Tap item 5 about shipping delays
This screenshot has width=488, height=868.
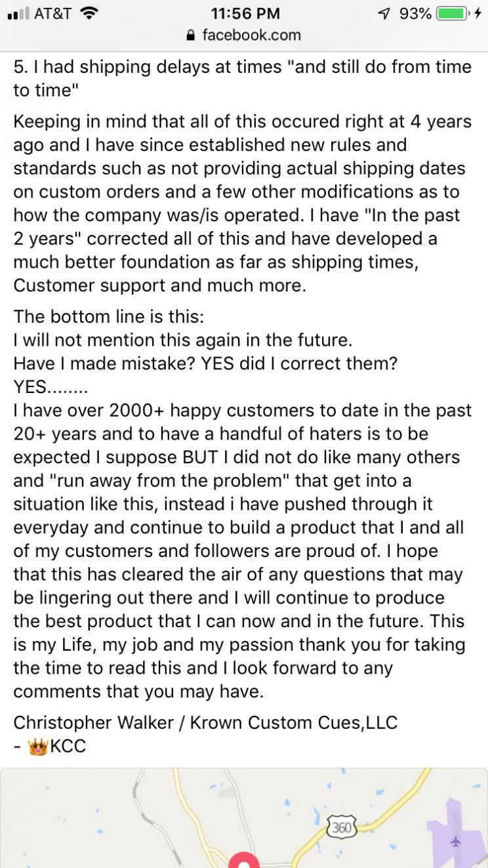pyautogui.click(x=243, y=78)
